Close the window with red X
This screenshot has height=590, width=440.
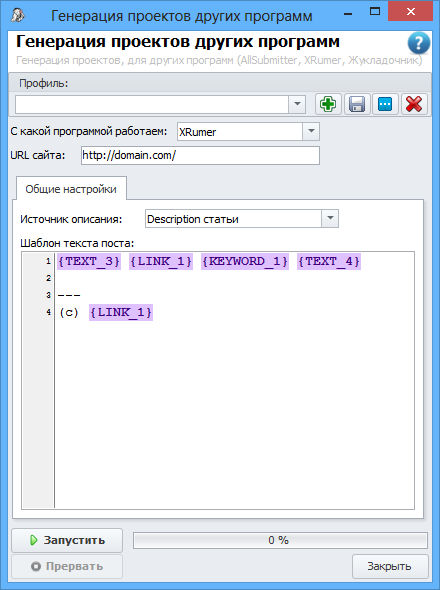point(411,12)
